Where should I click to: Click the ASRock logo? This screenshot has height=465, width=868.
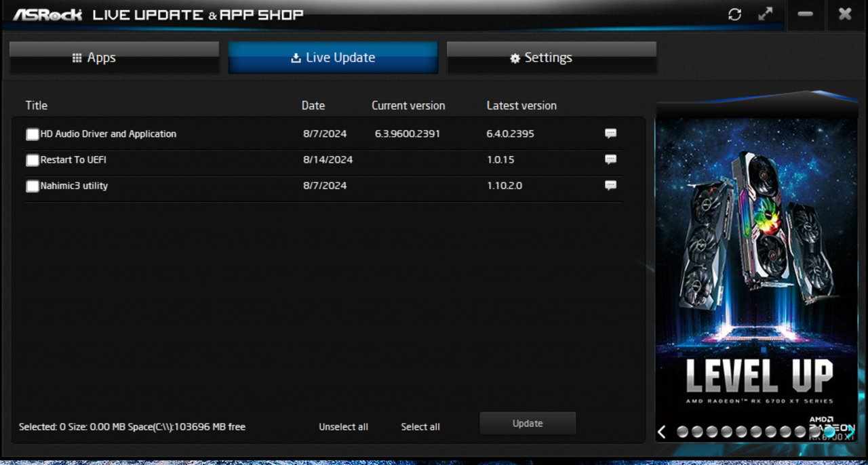click(x=47, y=14)
